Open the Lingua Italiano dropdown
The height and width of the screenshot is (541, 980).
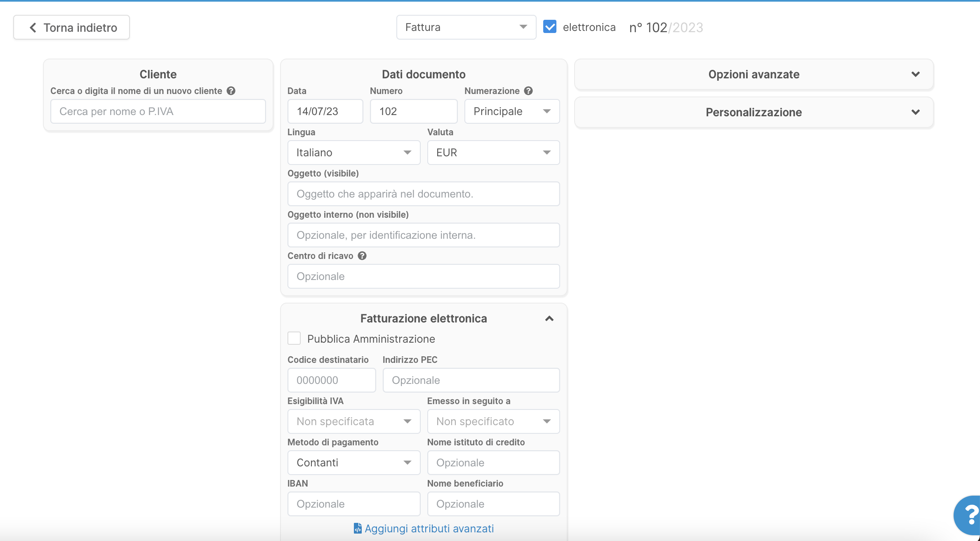353,153
